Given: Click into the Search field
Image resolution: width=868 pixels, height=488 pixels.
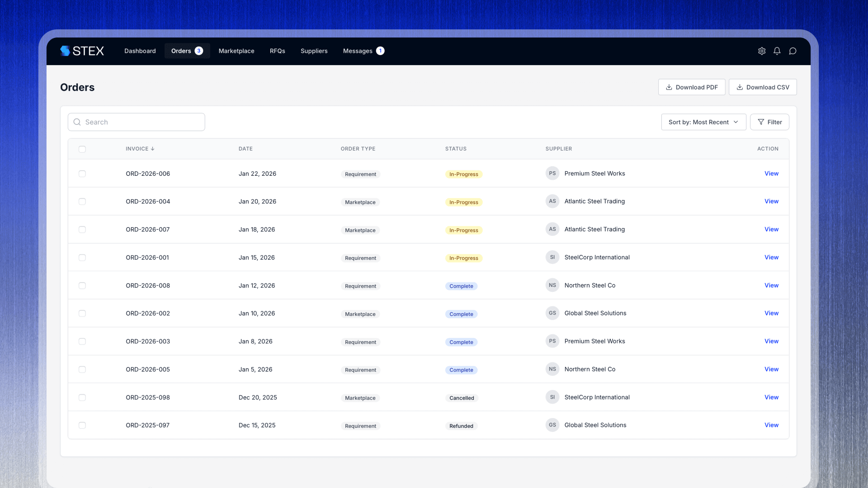Looking at the screenshot, I should pos(137,122).
